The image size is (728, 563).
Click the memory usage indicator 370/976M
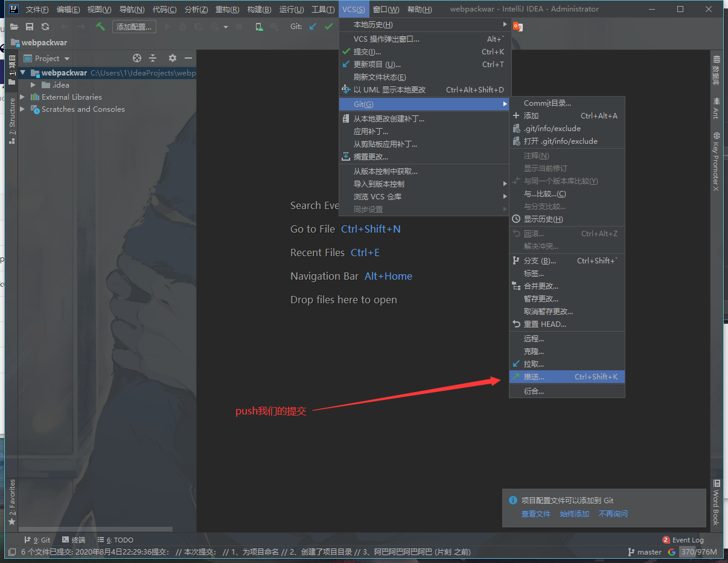tap(699, 552)
